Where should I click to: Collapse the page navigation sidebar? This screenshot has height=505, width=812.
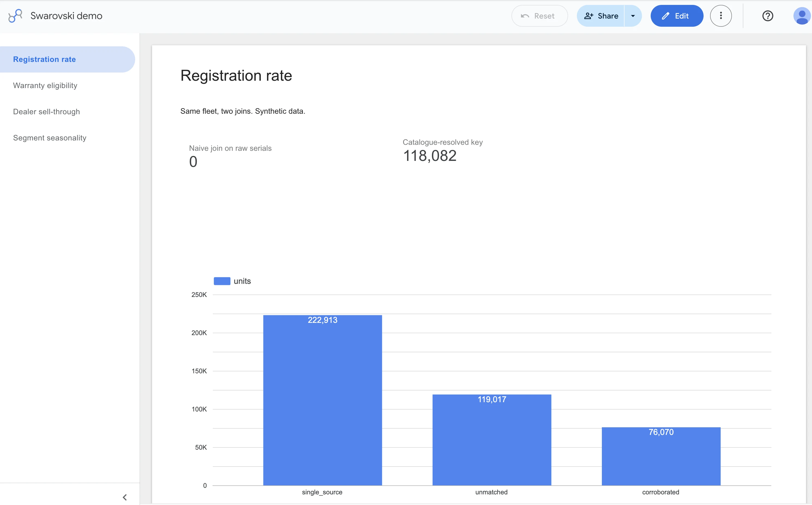[x=125, y=497]
